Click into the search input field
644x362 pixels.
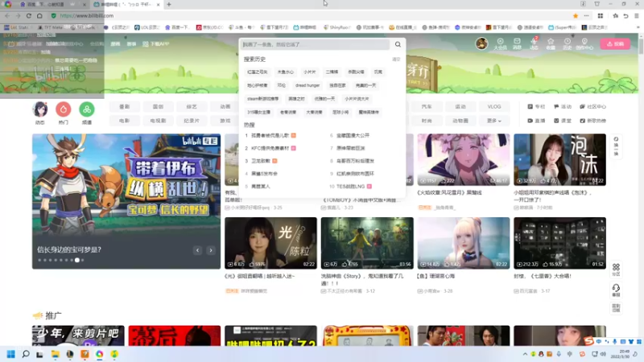point(315,44)
